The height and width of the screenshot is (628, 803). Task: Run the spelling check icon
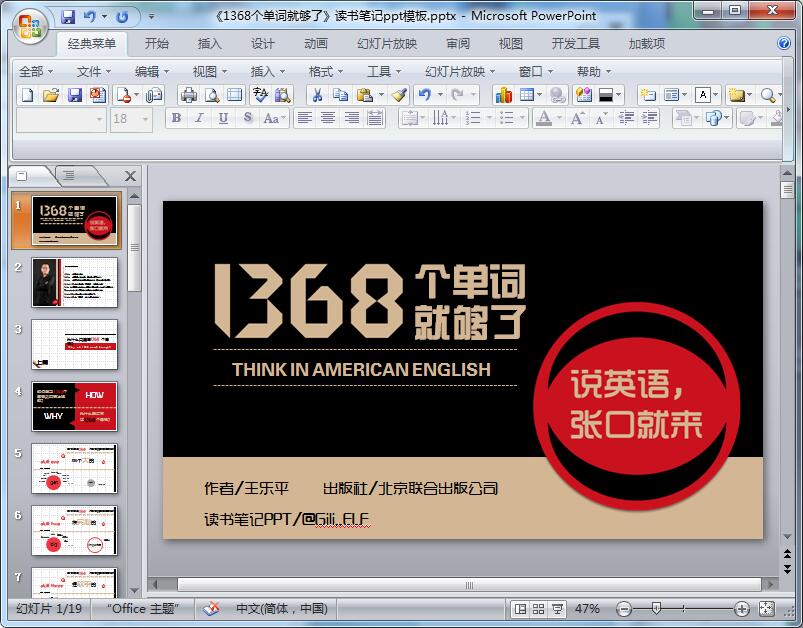tap(260, 95)
